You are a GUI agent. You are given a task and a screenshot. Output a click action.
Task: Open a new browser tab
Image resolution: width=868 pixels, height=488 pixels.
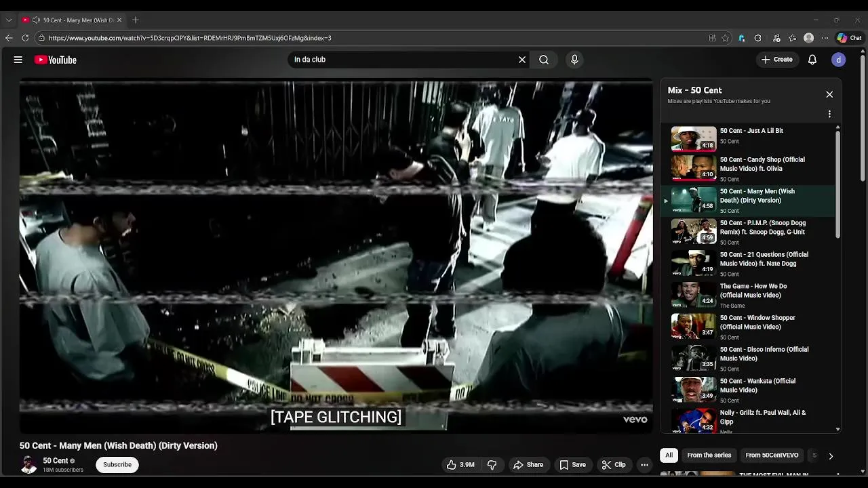click(136, 20)
